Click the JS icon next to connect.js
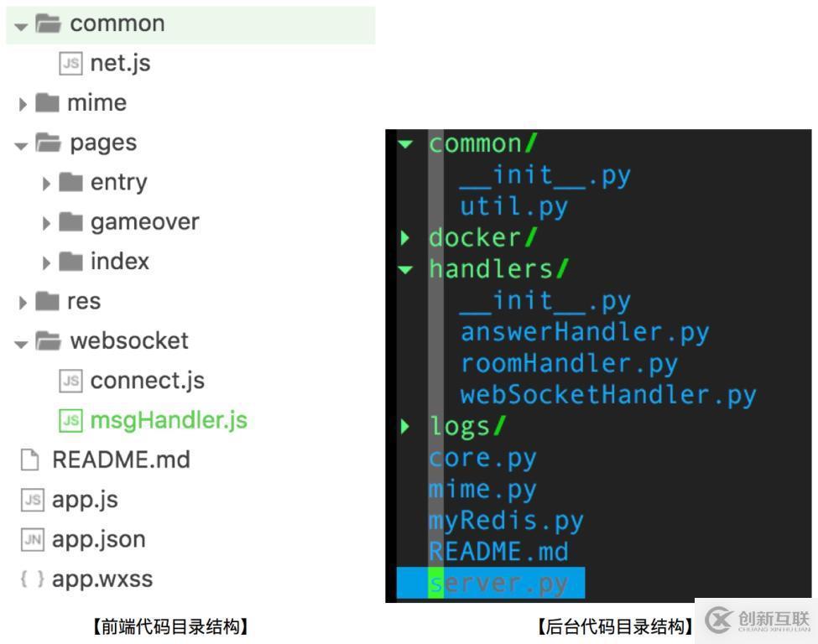This screenshot has height=644, width=818. tap(70, 381)
